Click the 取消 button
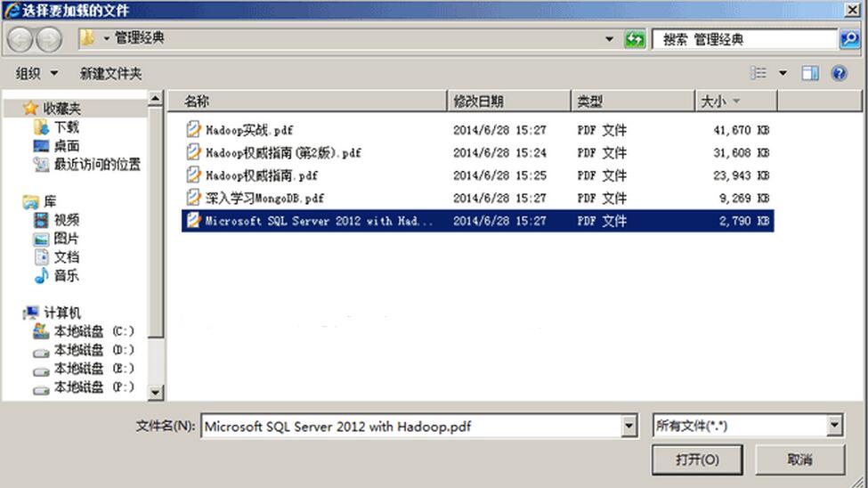Screen dimensions: 868x488 pyautogui.click(x=800, y=460)
